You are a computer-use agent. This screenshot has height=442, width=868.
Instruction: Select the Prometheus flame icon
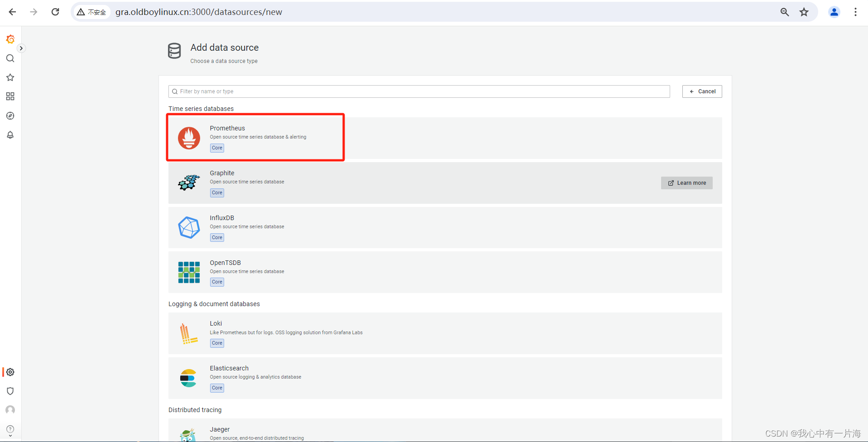pyautogui.click(x=189, y=138)
